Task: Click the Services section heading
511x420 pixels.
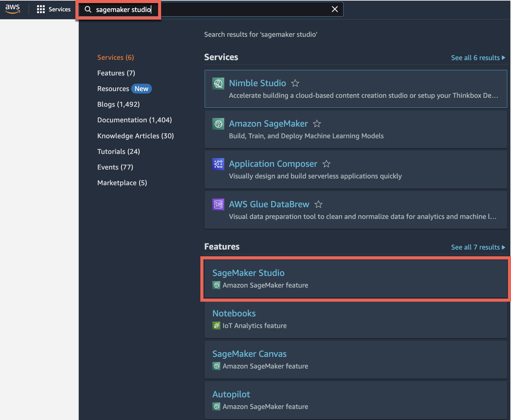Action: [221, 57]
